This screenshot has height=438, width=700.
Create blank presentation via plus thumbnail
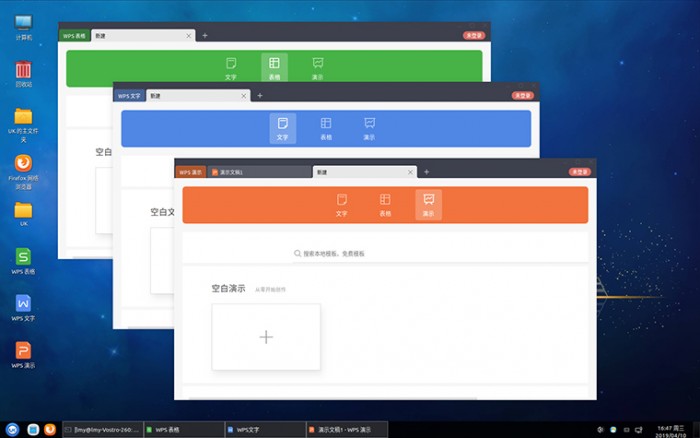pos(266,337)
